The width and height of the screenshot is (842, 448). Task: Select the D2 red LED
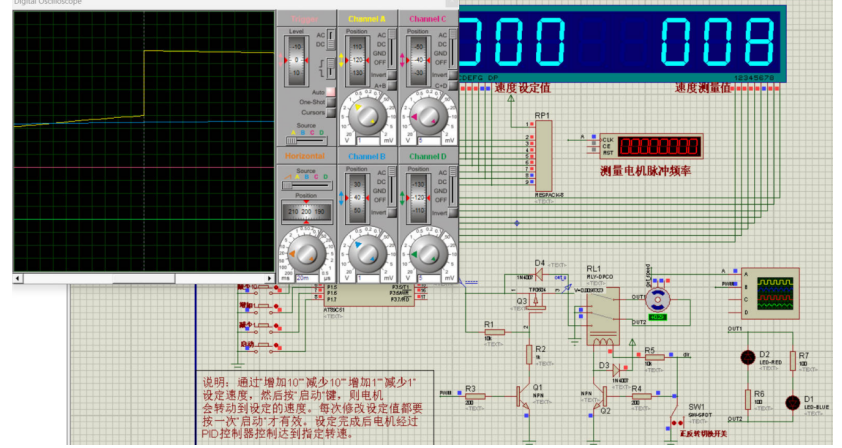tap(748, 357)
